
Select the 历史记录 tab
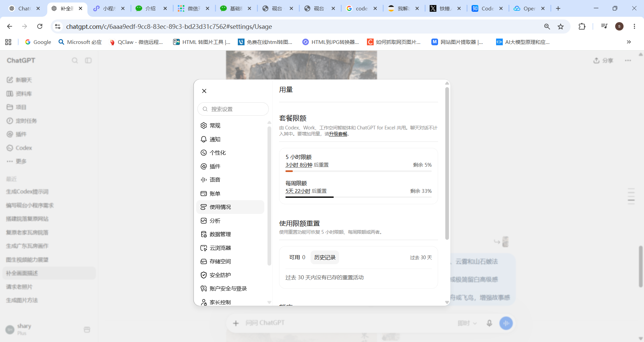pyautogui.click(x=325, y=257)
